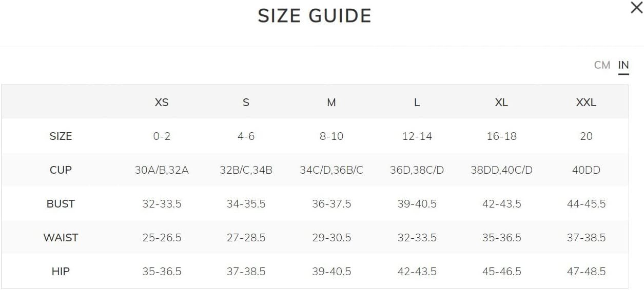Click the XXL column header
Viewport: 644px width, 290px height.
pos(586,102)
